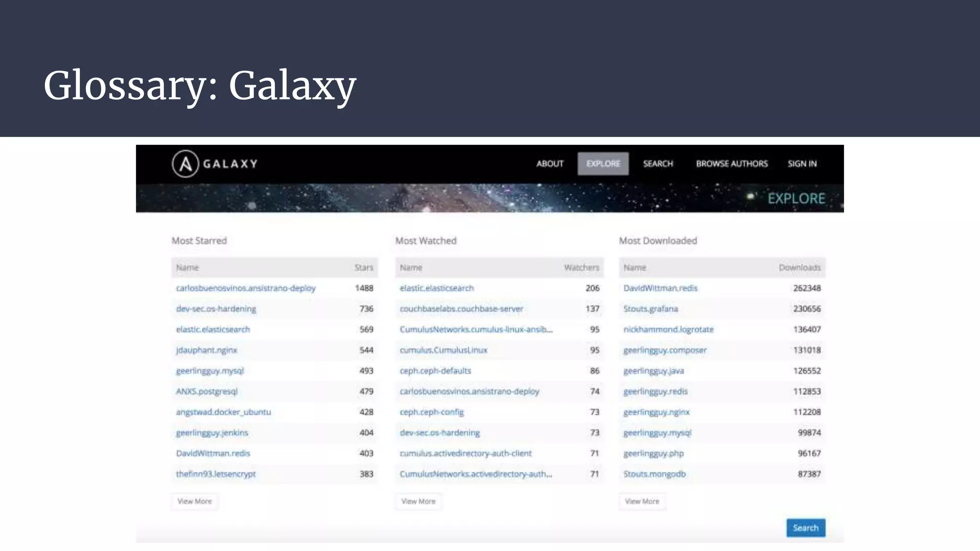Open CumulusNetworks.activedirectory-auth... link

(x=476, y=474)
